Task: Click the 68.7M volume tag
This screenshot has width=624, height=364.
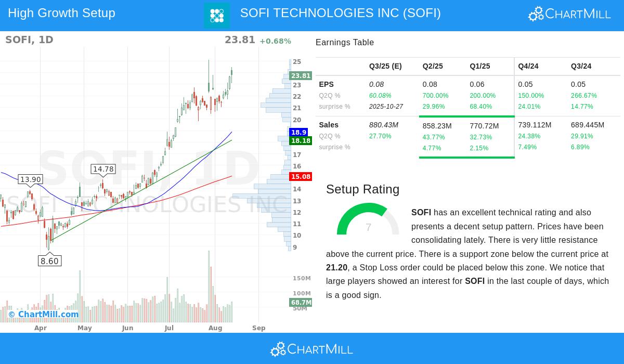Action: (301, 302)
